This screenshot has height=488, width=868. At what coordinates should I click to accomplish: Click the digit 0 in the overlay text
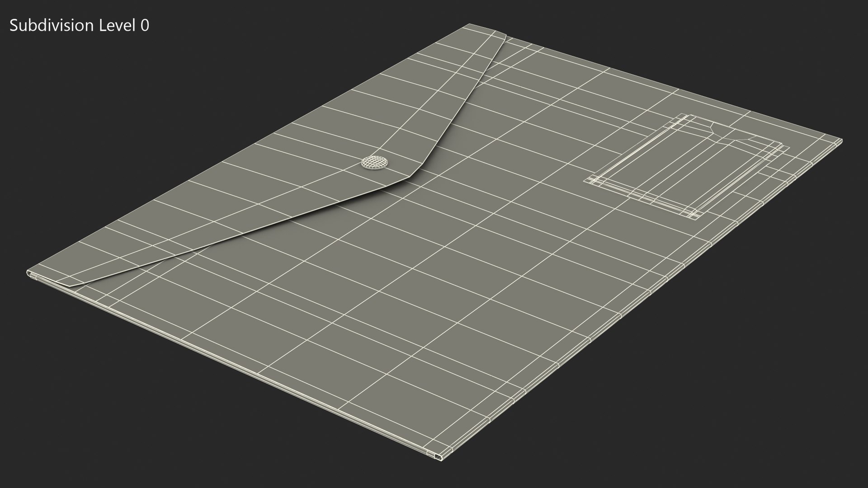(x=144, y=26)
